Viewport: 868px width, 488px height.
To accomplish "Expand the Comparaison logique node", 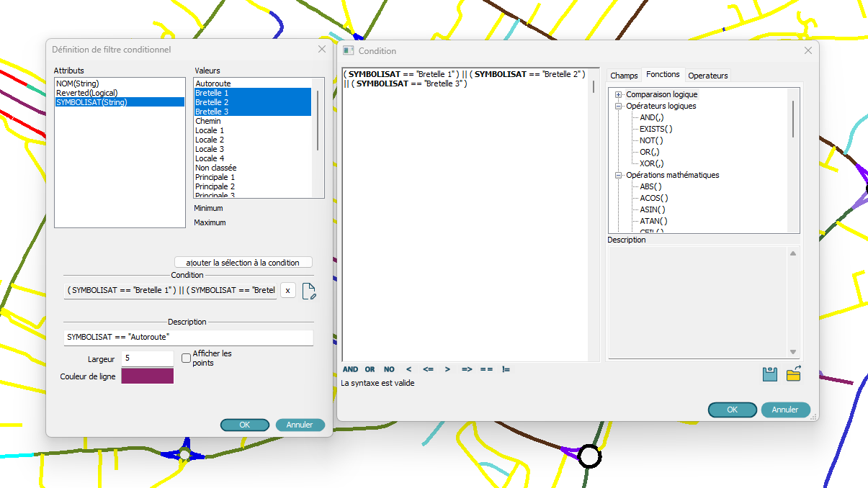I will coord(618,95).
